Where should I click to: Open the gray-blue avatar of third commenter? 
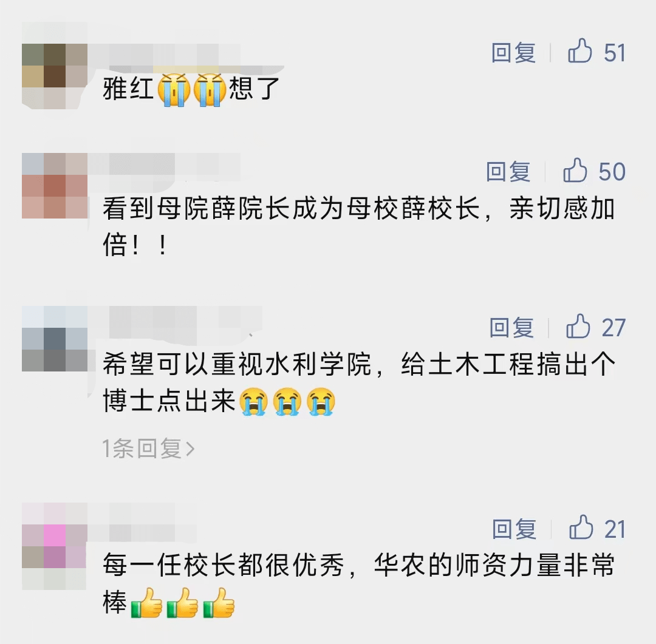click(55, 339)
